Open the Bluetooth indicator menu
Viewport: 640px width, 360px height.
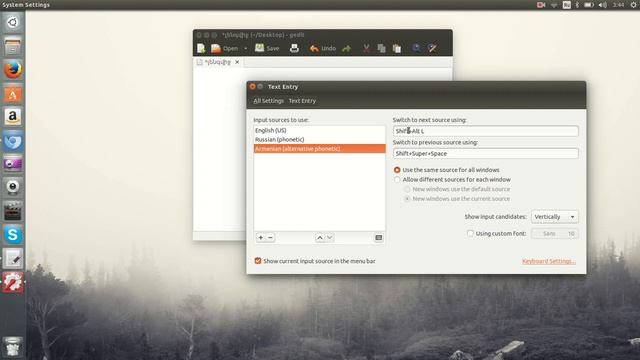[x=577, y=5]
